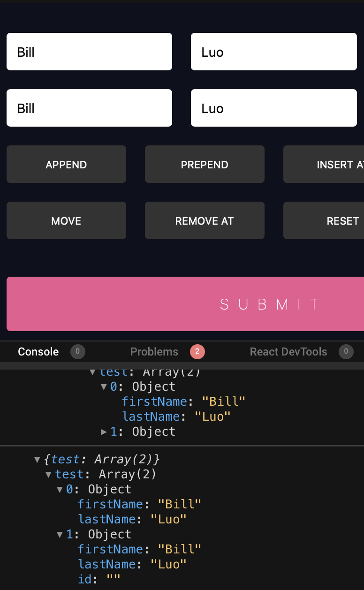The height and width of the screenshot is (590, 364).
Task: Click the MOVE button
Action: point(66,220)
